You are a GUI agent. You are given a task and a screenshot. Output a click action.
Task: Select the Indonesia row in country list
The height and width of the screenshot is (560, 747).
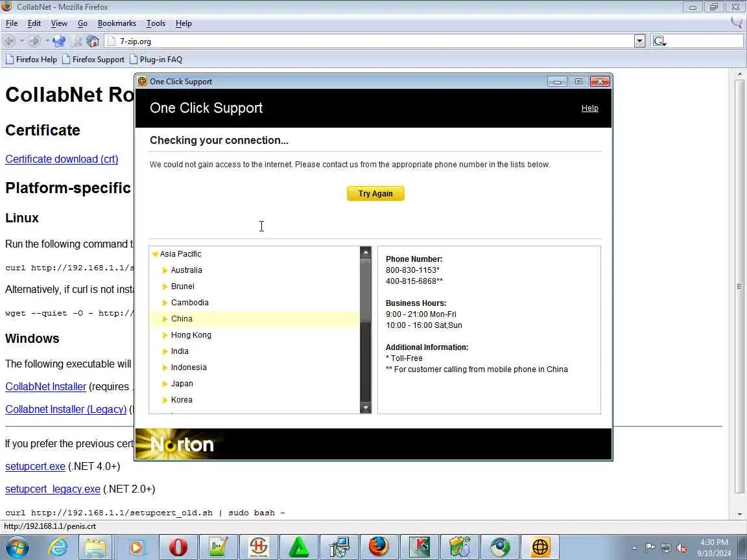[x=254, y=367]
